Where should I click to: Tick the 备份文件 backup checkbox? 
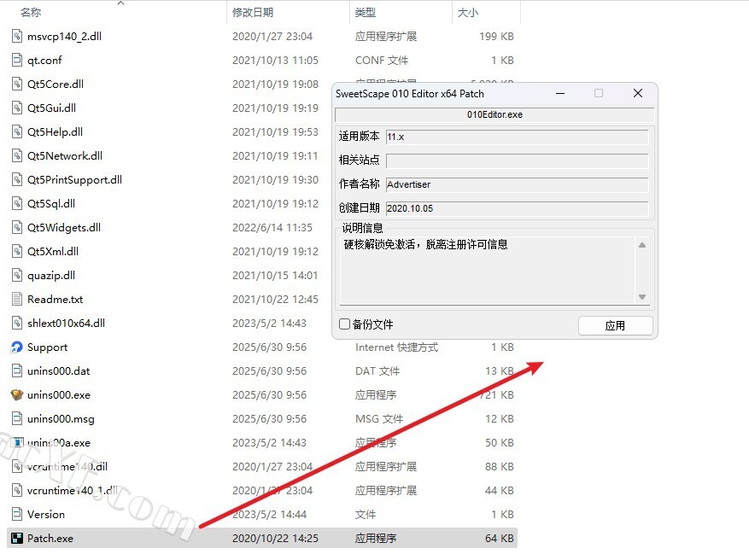(x=344, y=324)
